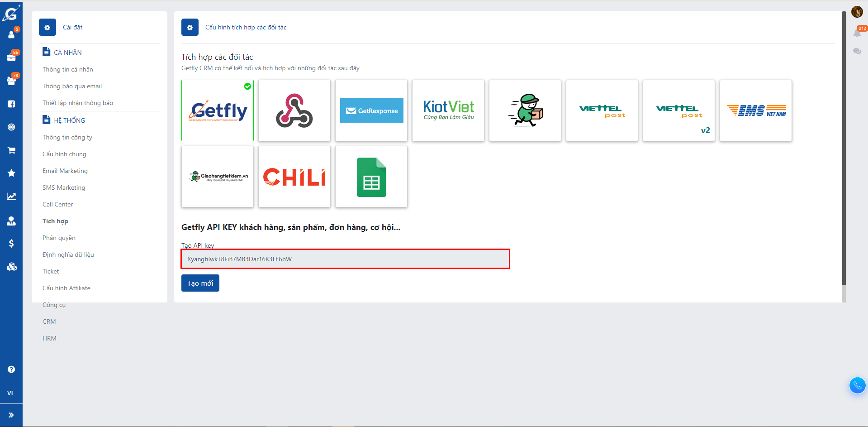Viewport: 868px width, 427px height.
Task: Go to Phân quyền settings menu
Action: [59, 238]
